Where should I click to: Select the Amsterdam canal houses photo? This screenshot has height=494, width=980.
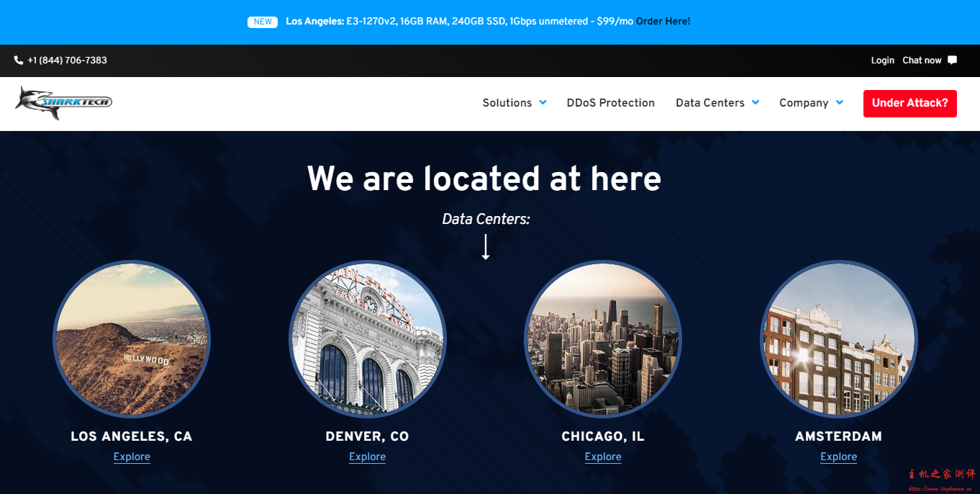838,338
